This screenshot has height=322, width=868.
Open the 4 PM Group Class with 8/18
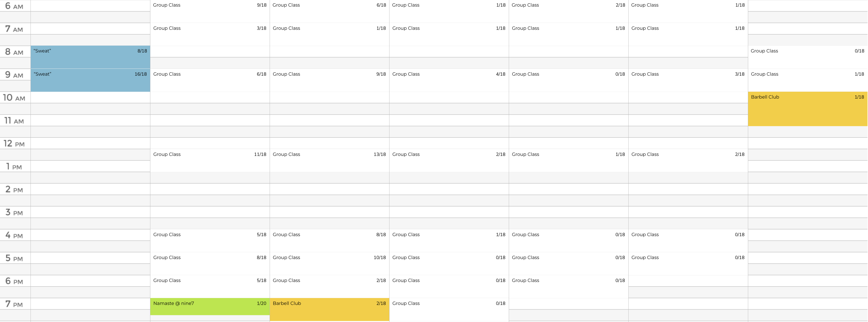click(329, 241)
